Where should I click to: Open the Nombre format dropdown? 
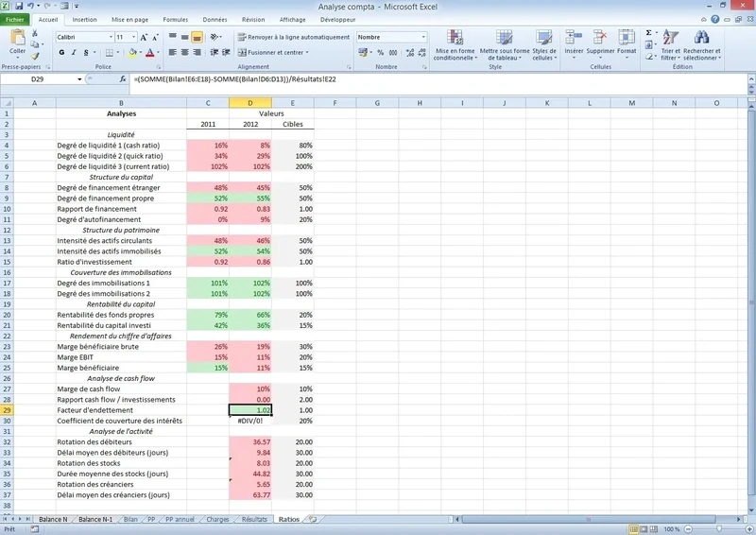(x=423, y=37)
